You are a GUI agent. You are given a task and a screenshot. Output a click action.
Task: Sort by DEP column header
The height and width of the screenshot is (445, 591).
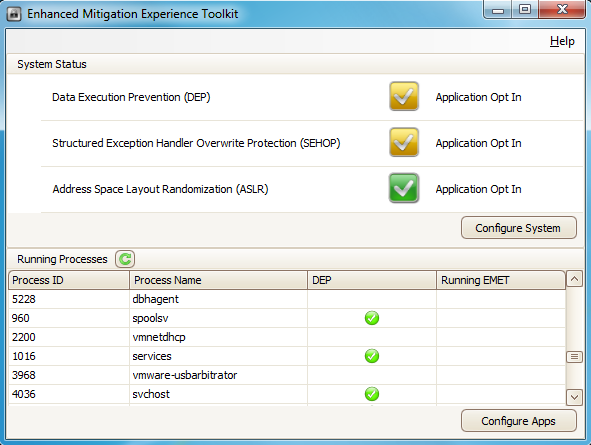click(x=372, y=280)
